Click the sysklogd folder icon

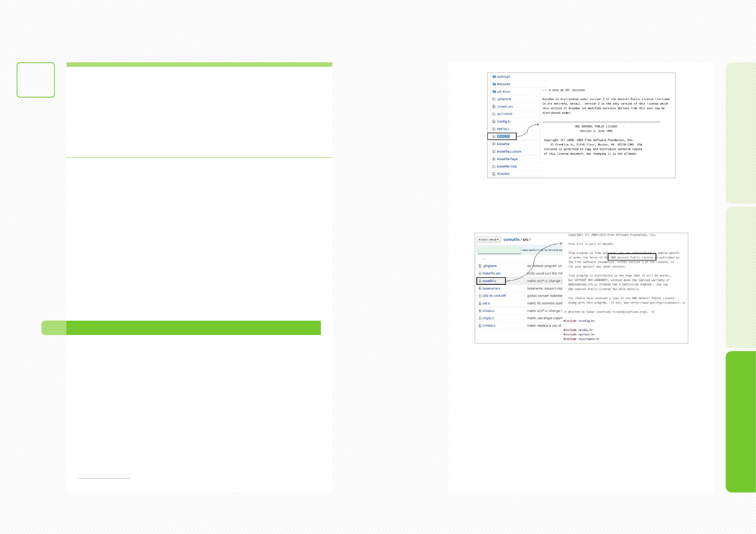pyautogui.click(x=494, y=77)
